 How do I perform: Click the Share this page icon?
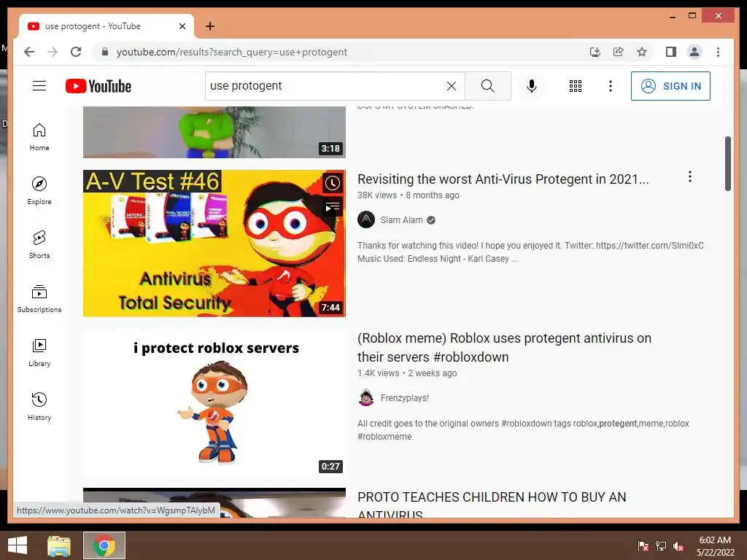(619, 52)
